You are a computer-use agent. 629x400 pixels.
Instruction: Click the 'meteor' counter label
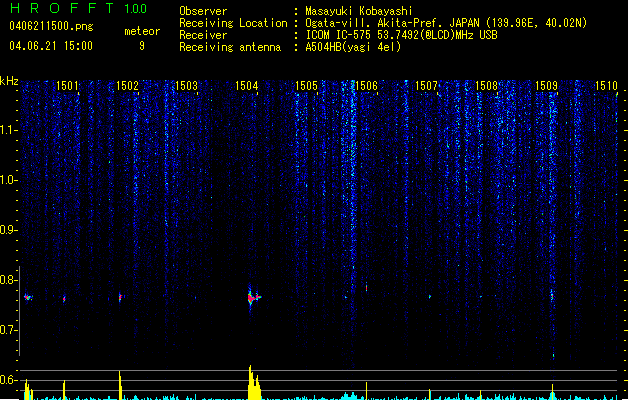[142, 31]
